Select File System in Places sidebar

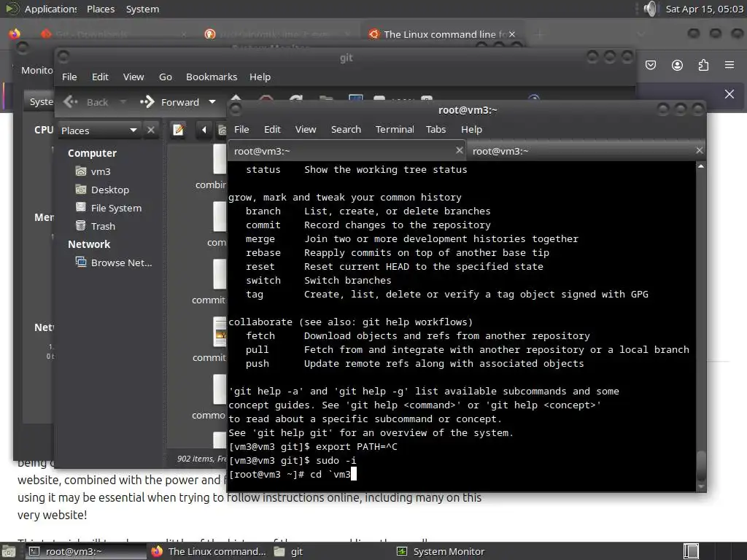[x=108, y=208]
